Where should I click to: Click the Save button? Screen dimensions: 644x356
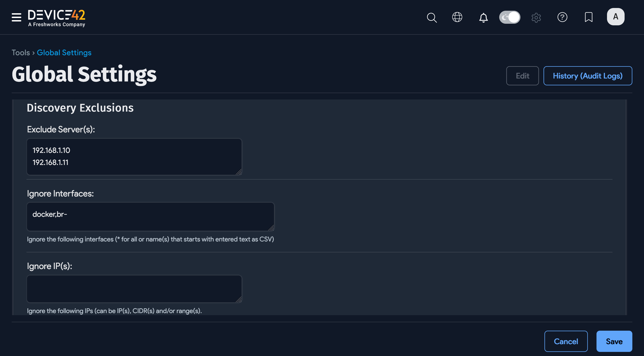point(615,341)
